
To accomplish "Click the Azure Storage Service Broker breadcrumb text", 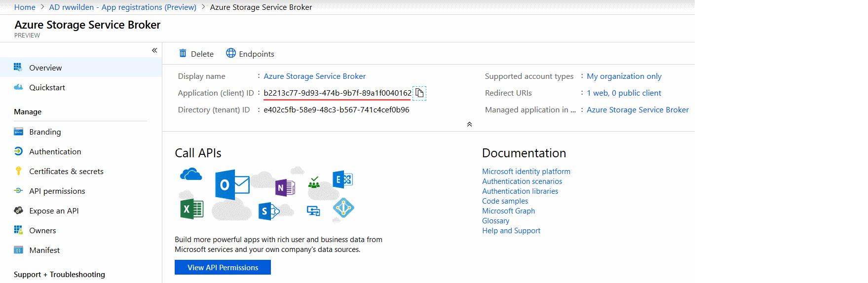I will tap(261, 7).
